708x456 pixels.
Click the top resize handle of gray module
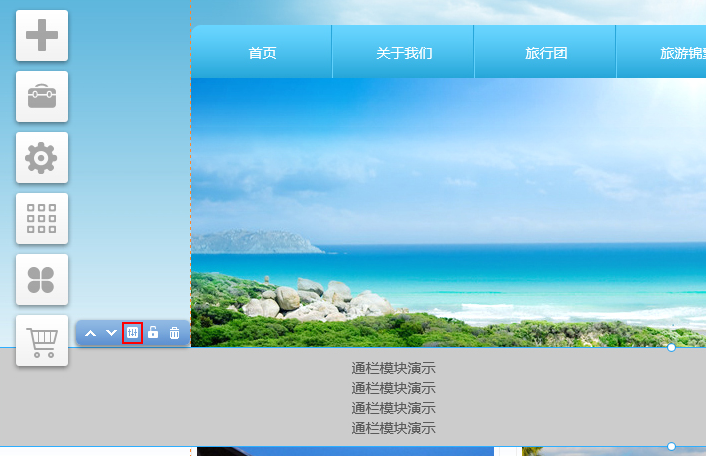click(x=671, y=347)
